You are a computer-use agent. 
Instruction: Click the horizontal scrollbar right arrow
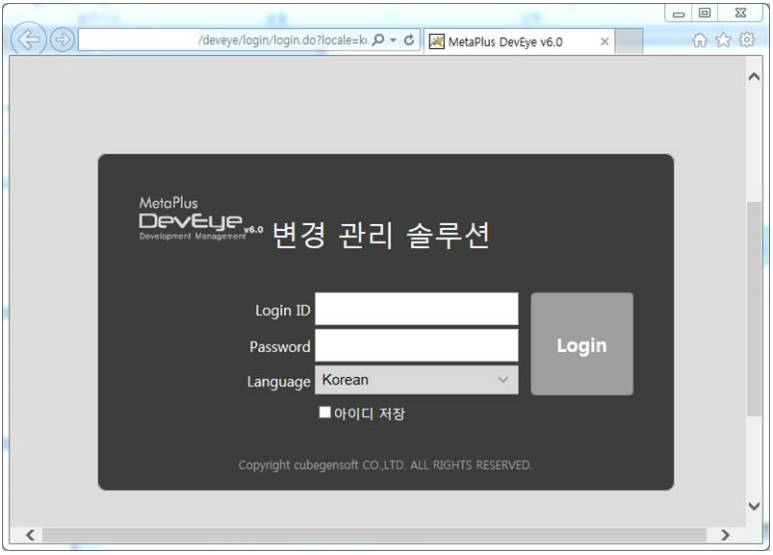[725, 535]
